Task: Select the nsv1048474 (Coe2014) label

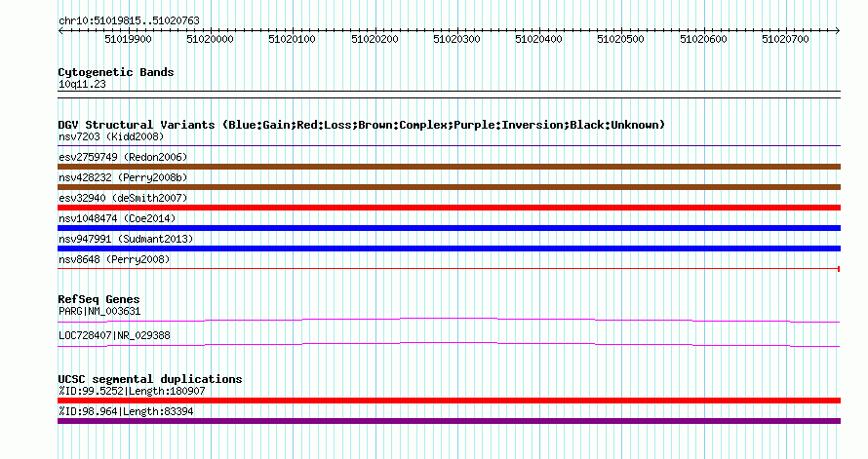Action: [x=117, y=218]
